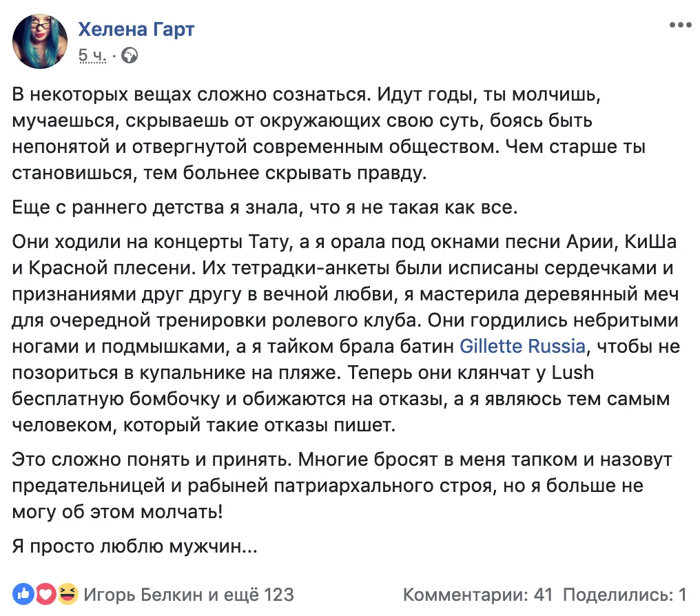Expand the "Комментарии: 41" comments

coord(478,594)
